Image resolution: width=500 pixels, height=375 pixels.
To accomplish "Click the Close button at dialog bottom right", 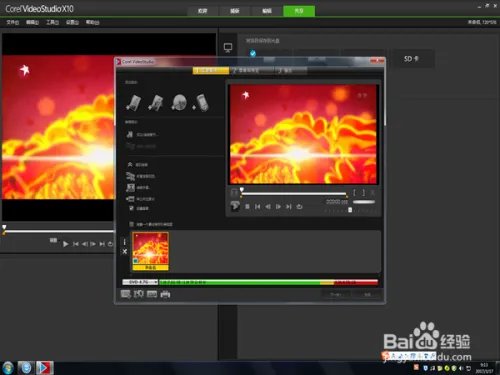I will point(367,294).
